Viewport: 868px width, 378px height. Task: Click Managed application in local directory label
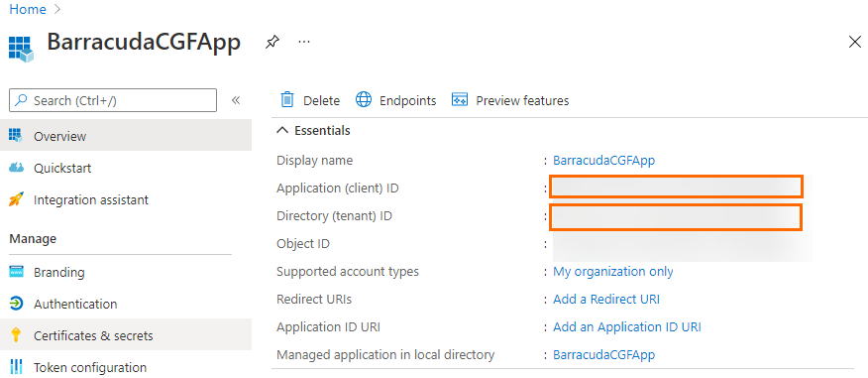(385, 355)
